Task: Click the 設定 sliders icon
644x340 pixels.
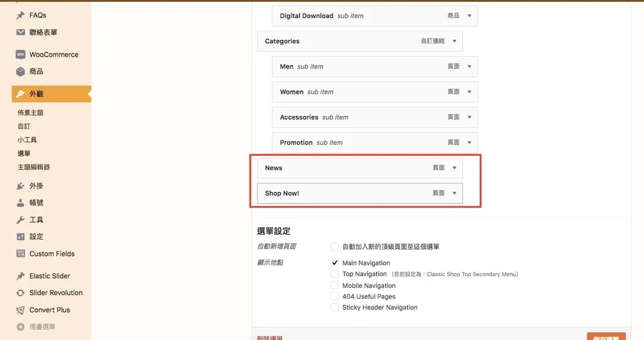Action: point(20,236)
